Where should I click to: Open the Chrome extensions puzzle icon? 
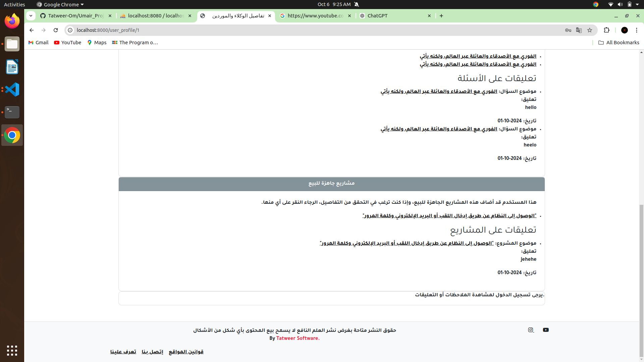point(607,30)
